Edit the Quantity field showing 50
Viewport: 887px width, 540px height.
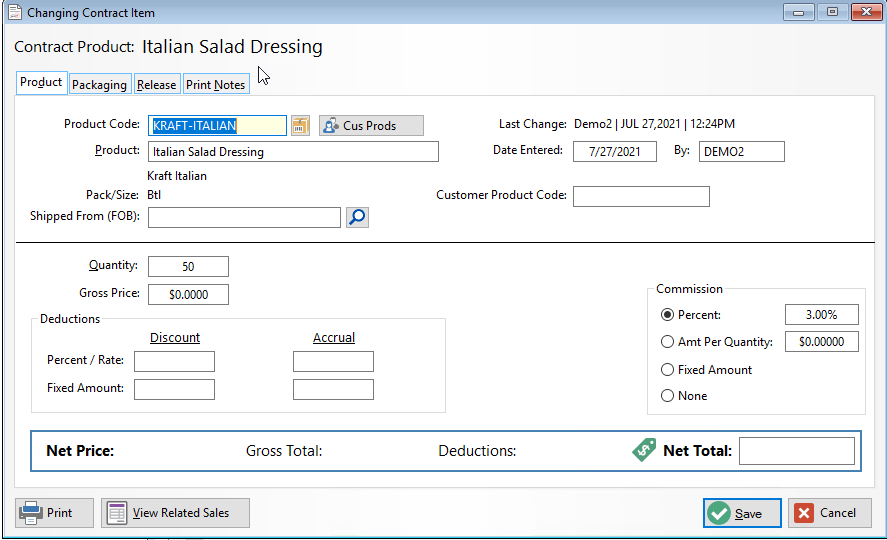(x=188, y=266)
